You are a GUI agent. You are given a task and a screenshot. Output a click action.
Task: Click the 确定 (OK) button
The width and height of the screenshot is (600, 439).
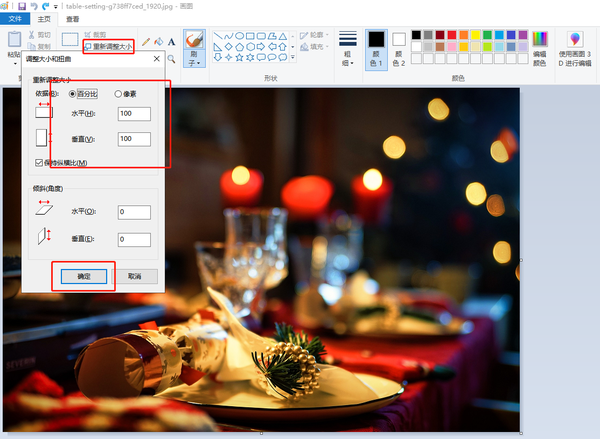pyautogui.click(x=83, y=276)
